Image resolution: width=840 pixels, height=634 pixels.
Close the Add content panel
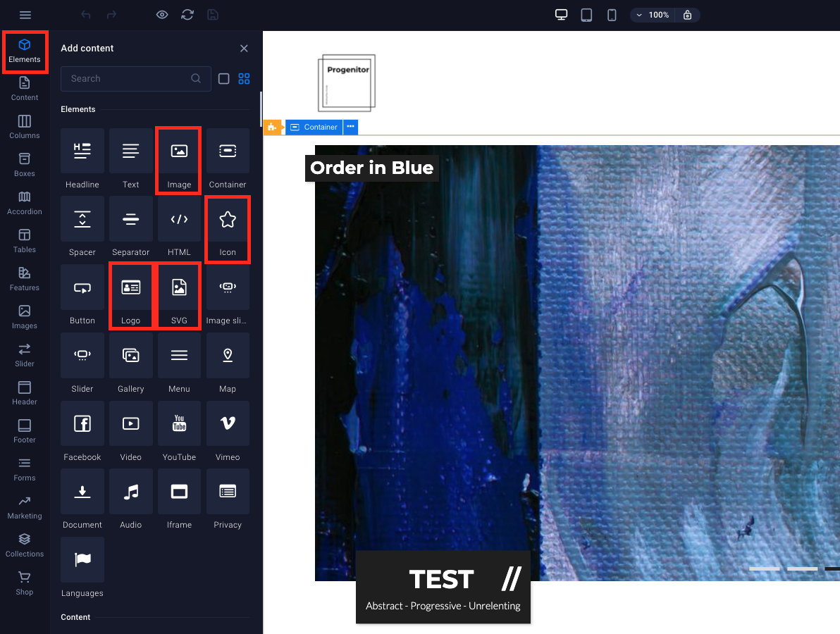point(244,48)
